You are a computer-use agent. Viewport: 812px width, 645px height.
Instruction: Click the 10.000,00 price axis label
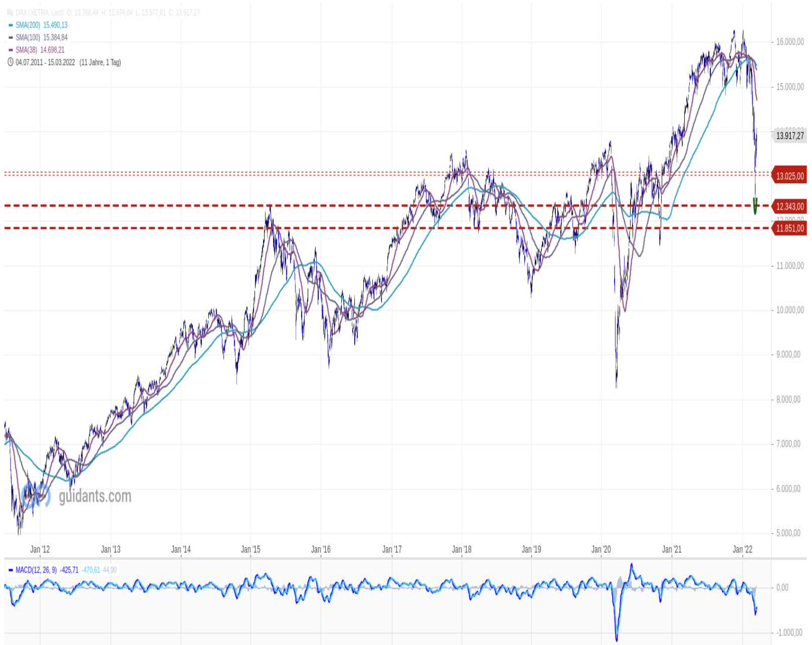point(790,310)
